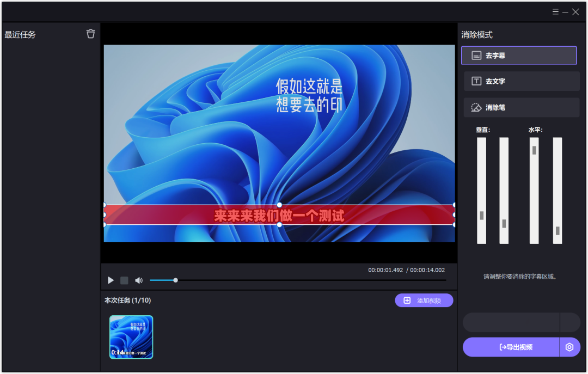Close the application window

click(x=575, y=12)
